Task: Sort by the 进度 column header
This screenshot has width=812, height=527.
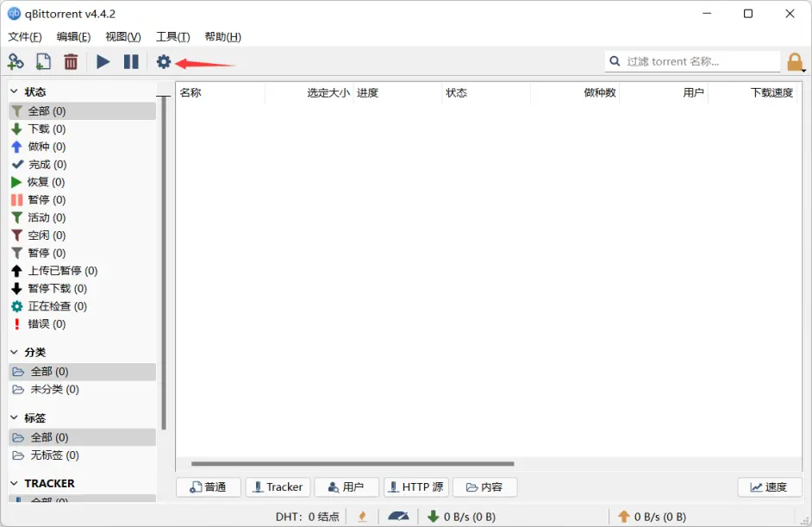Action: pos(397,93)
